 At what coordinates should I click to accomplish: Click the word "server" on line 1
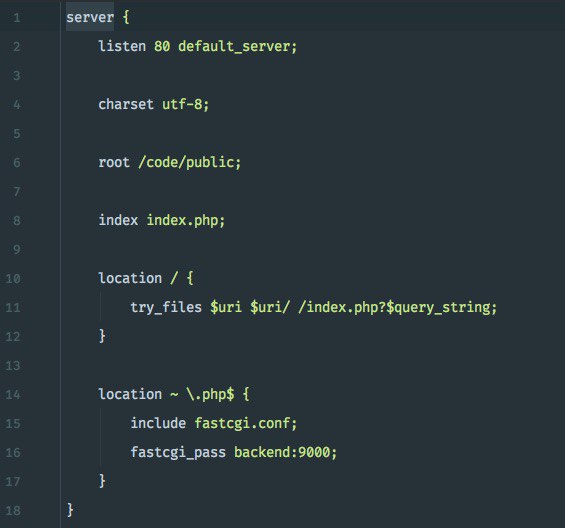90,17
